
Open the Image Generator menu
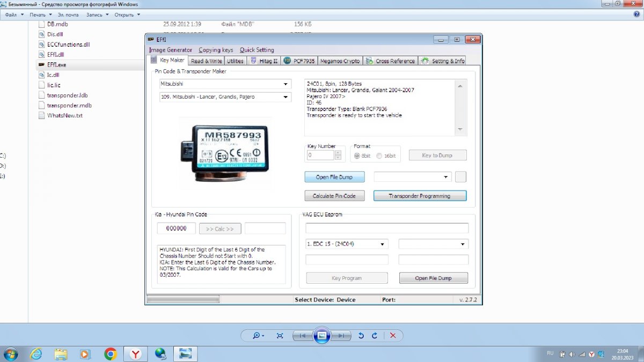[x=171, y=50]
